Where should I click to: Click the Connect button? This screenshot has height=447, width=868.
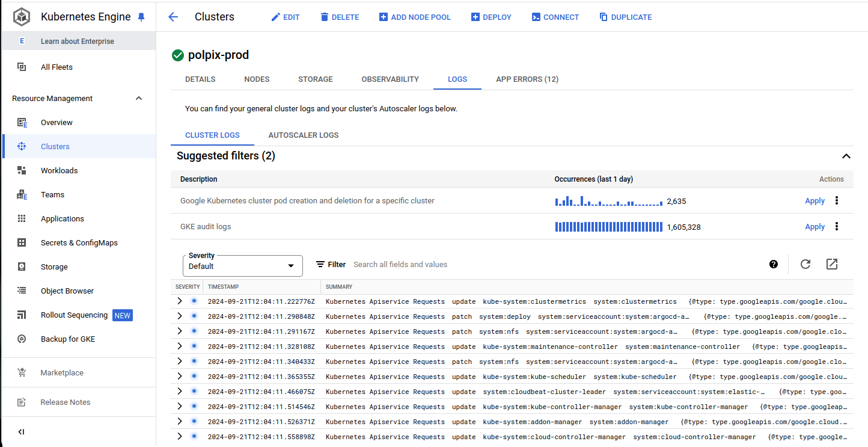555,17
